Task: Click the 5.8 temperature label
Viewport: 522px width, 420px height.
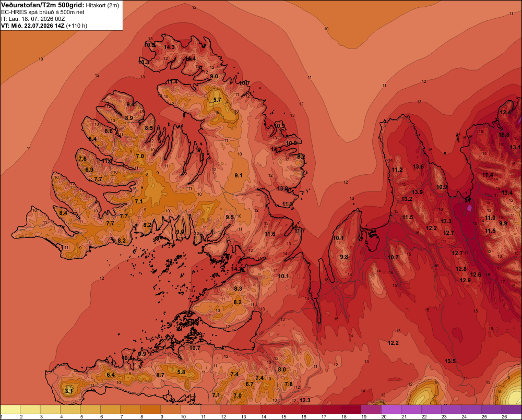Action: point(181,372)
